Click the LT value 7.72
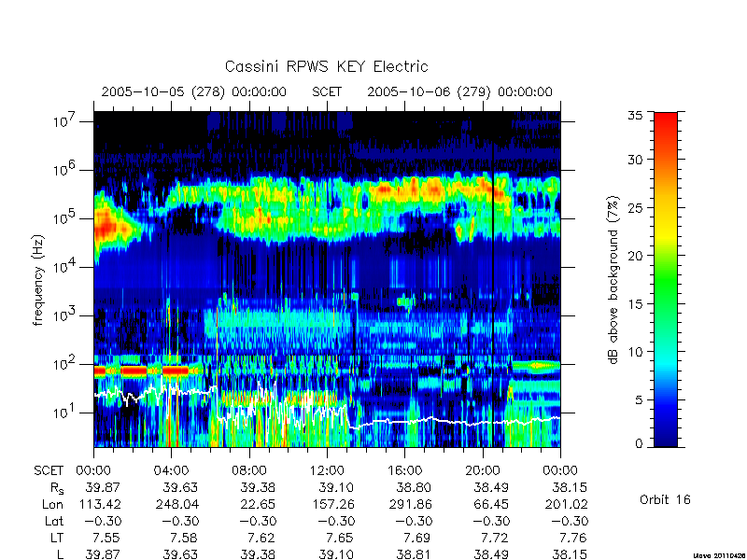The width and height of the screenshot is (747, 560). tap(495, 538)
